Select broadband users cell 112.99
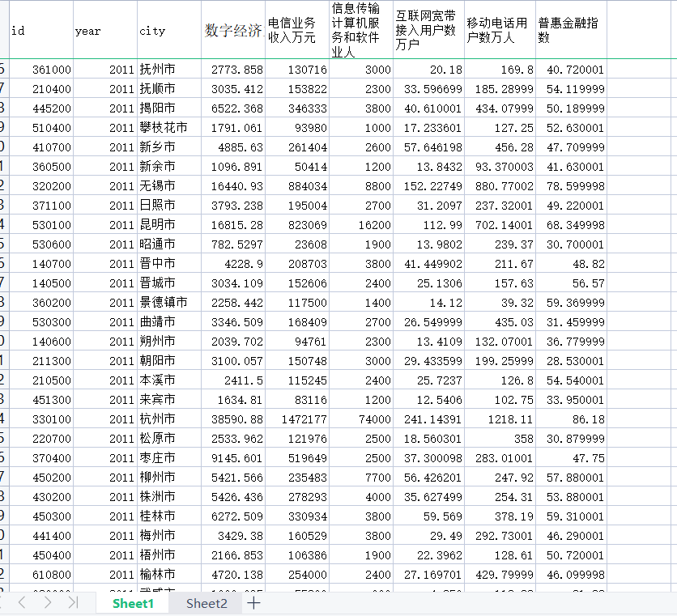The width and height of the screenshot is (677, 616). (x=428, y=224)
